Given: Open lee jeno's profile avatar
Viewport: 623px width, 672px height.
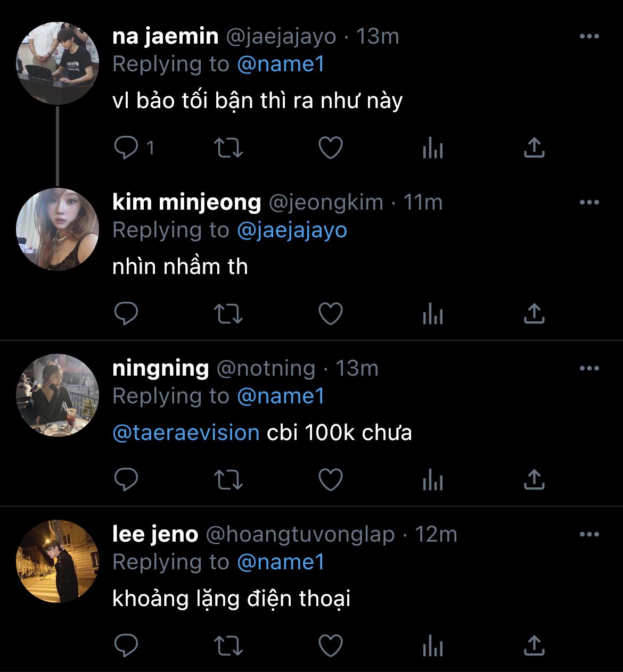Looking at the screenshot, I should (x=58, y=561).
